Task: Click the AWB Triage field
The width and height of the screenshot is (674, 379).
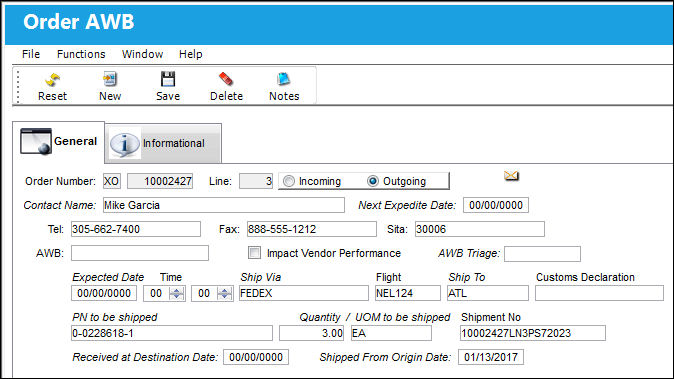Action: (542, 254)
